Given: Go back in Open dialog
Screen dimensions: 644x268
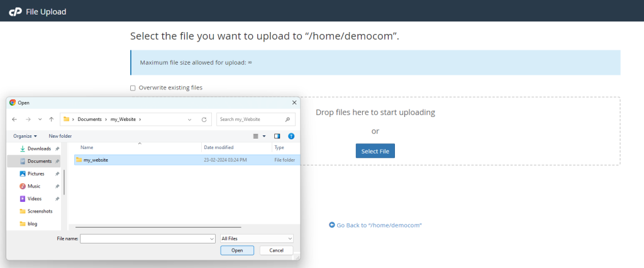Looking at the screenshot, I should 14,119.
